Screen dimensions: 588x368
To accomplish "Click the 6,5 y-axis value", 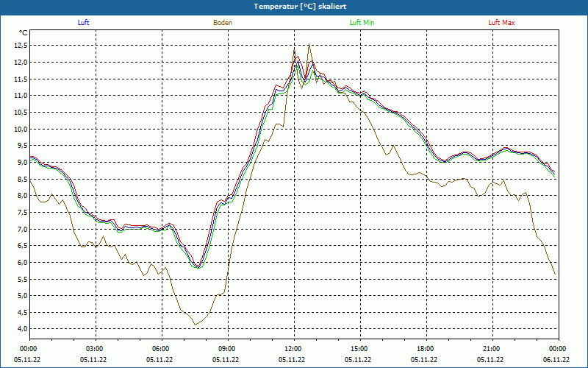I will tap(22, 246).
